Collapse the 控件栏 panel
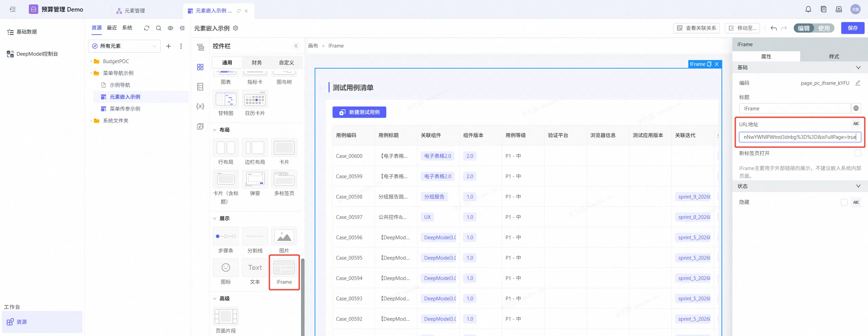Viewport: 868px width, 336px height. coord(296,46)
